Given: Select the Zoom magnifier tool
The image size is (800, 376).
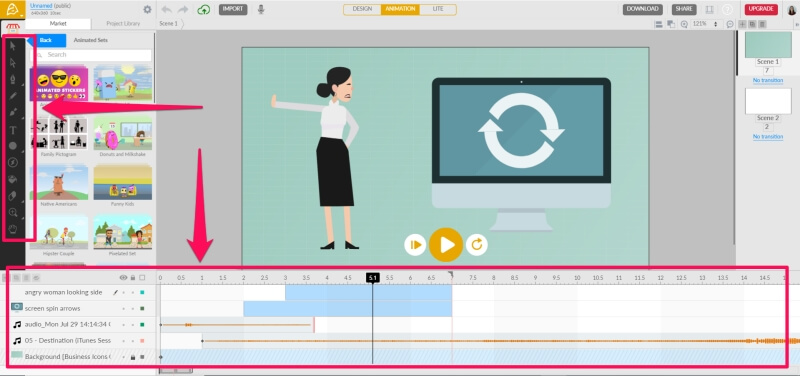Looking at the screenshot, I should 13,213.
